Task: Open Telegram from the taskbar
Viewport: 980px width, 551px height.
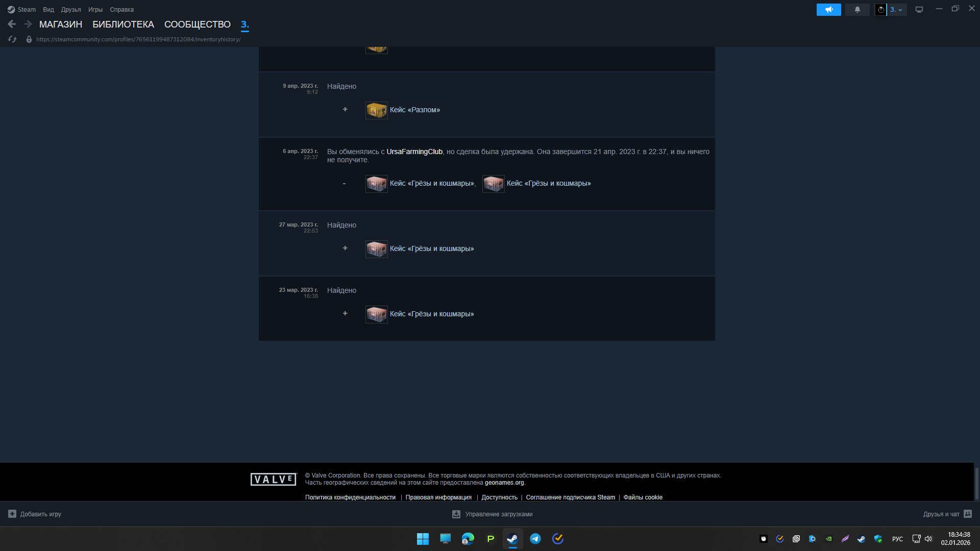Action: [535, 539]
